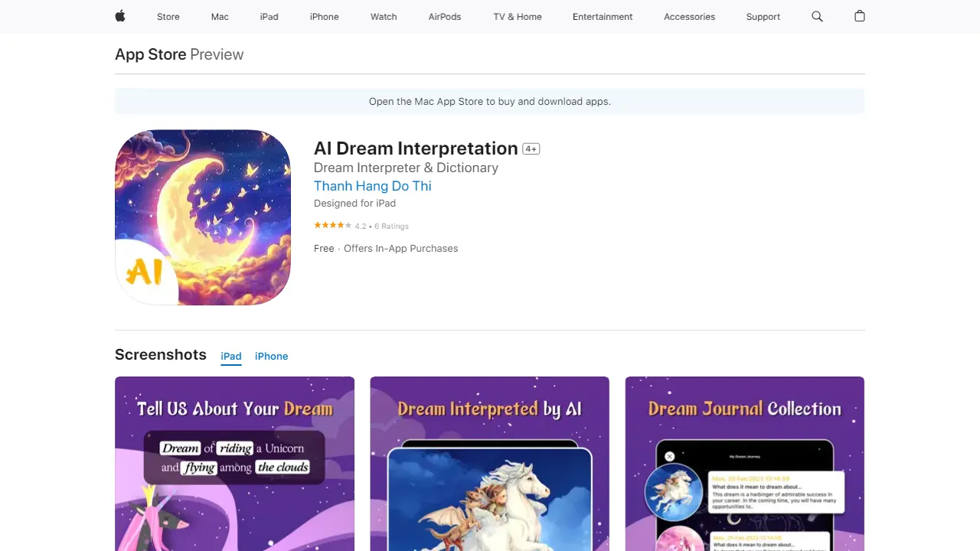Click the Designed for iPad text

(x=354, y=204)
